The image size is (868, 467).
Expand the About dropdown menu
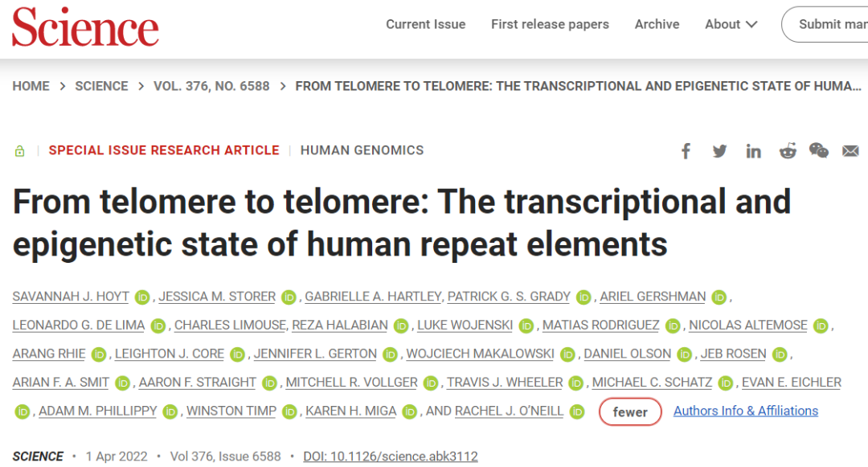coord(731,24)
